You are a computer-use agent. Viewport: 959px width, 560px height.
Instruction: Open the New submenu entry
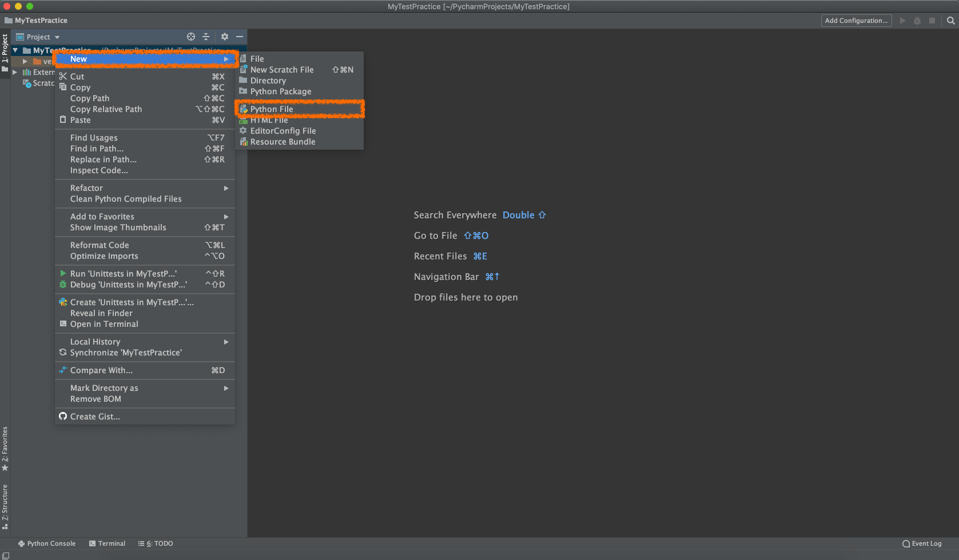pos(145,59)
